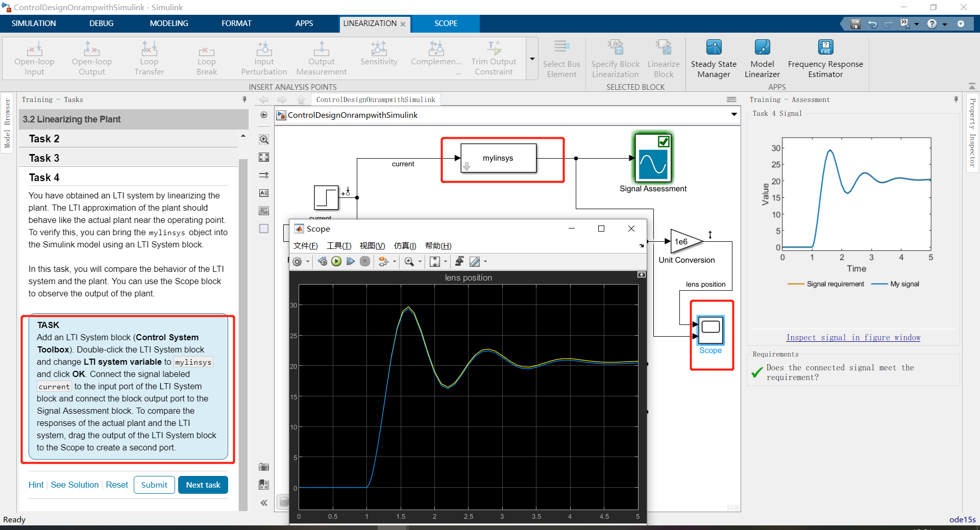Screen dimensions: 980x530
Task: Click the Trim Output Constraint tool
Action: tap(493, 58)
